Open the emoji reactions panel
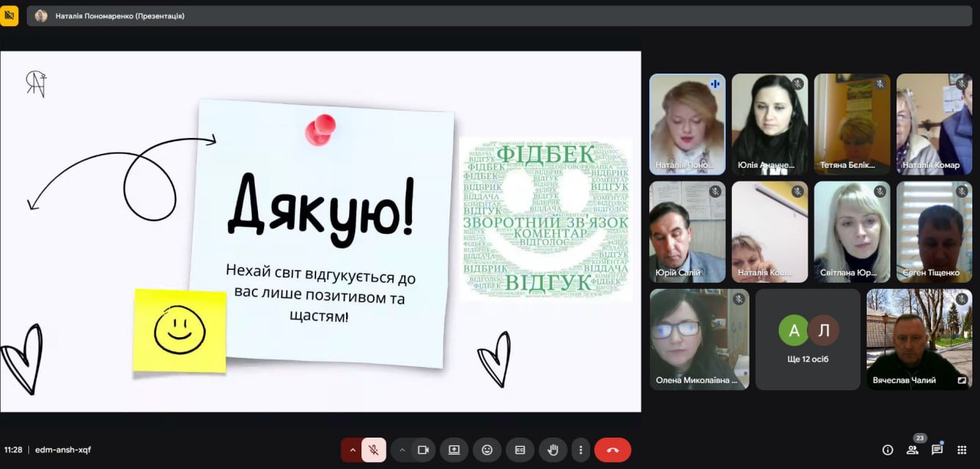Viewport: 980px width, 469px height. point(487,450)
